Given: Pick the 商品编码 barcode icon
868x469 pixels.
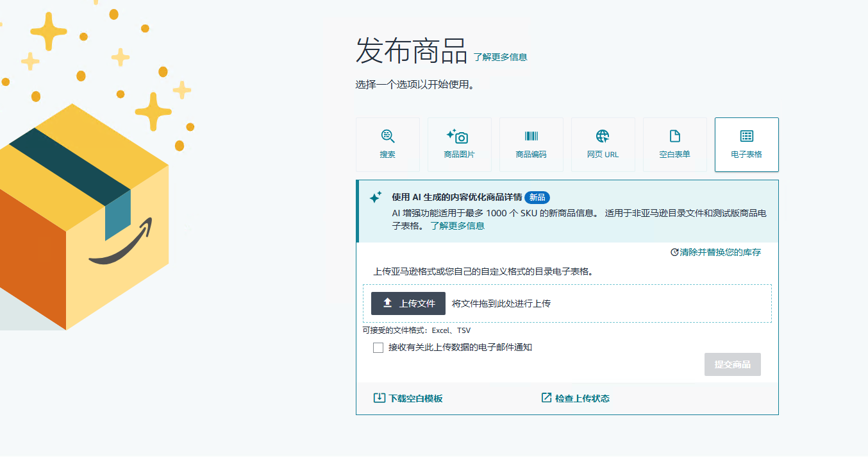Looking at the screenshot, I should (531, 136).
